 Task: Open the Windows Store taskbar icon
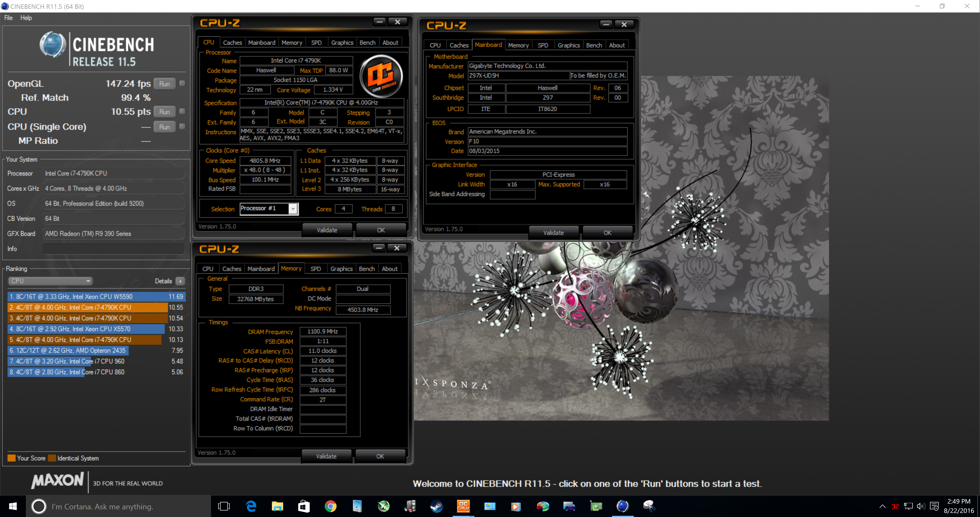point(304,506)
